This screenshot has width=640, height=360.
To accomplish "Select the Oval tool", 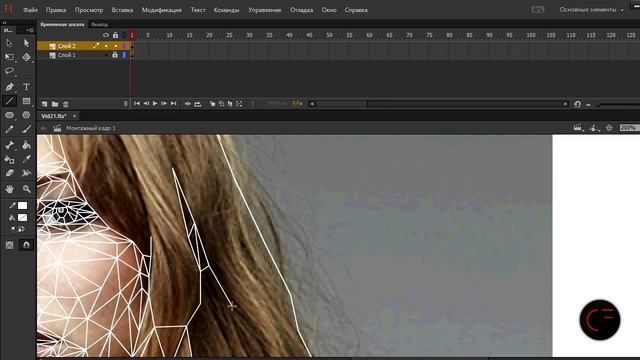I will click(9, 115).
